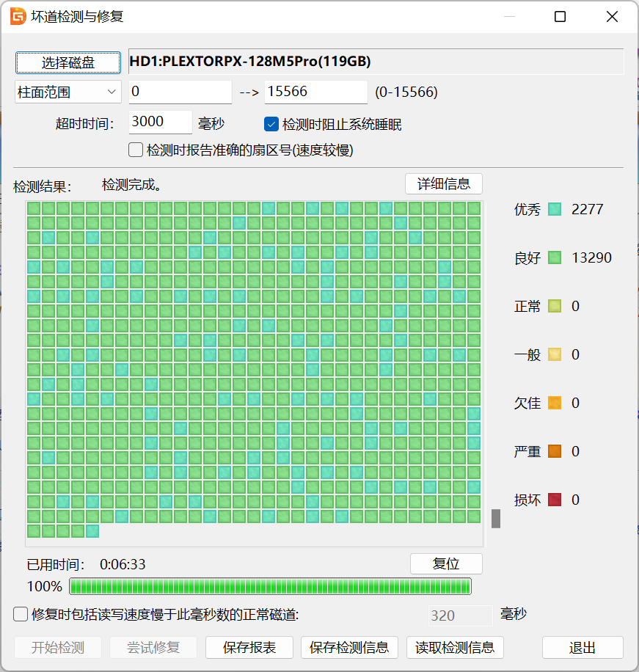Enable 检测时报告准确的扇区号 checkbox

click(135, 149)
